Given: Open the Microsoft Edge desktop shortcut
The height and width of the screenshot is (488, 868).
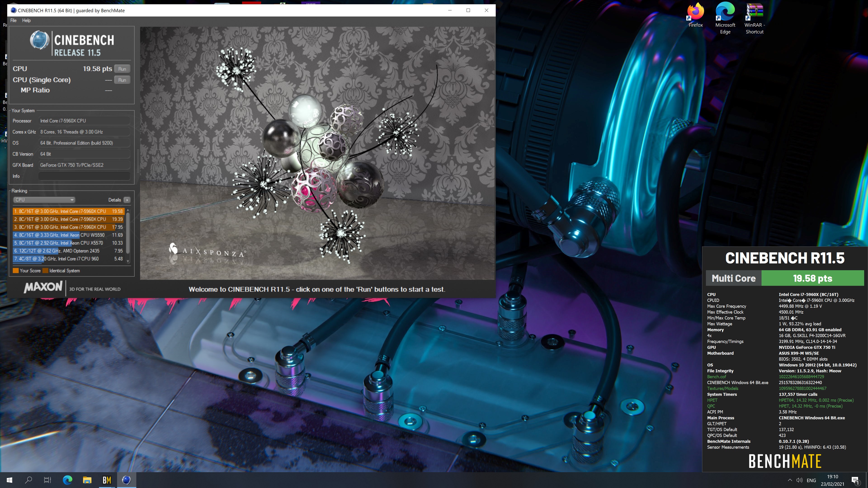Looking at the screenshot, I should click(725, 18).
